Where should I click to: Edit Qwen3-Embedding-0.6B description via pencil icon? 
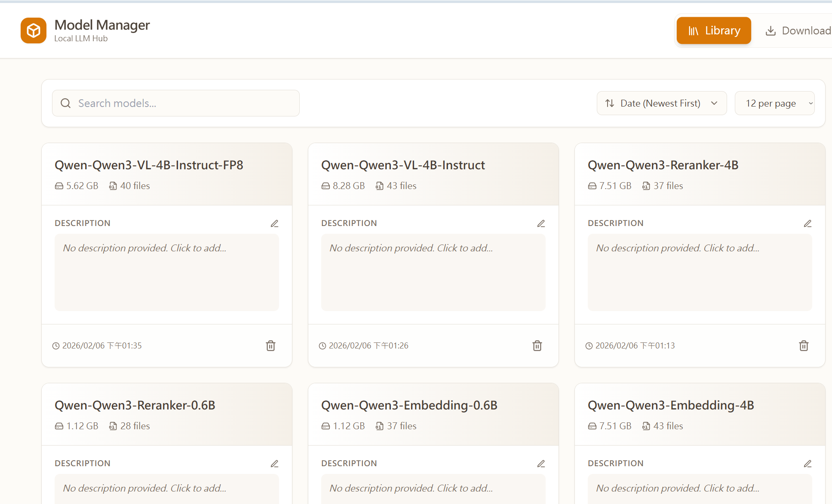coord(541,464)
